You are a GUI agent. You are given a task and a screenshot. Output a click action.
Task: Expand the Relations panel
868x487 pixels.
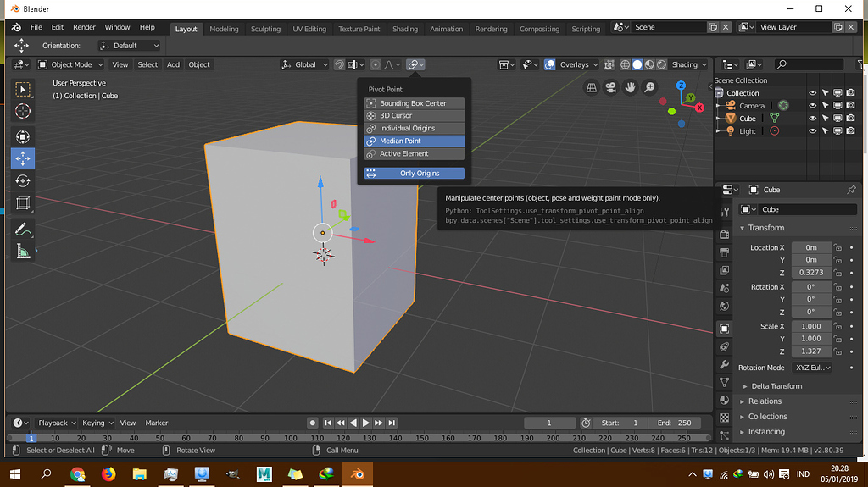click(x=765, y=401)
